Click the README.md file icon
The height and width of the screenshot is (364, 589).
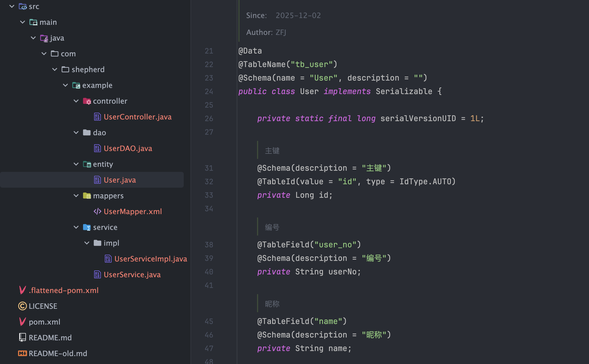click(23, 338)
